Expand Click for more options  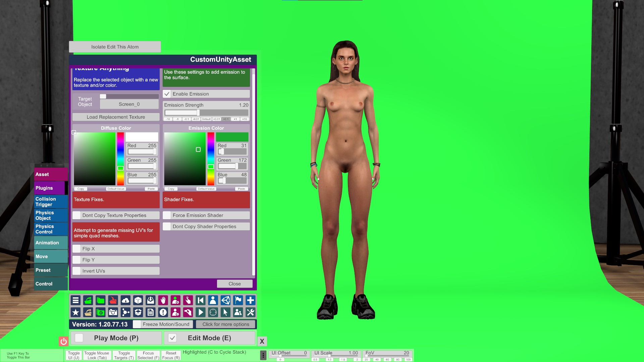pyautogui.click(x=226, y=324)
